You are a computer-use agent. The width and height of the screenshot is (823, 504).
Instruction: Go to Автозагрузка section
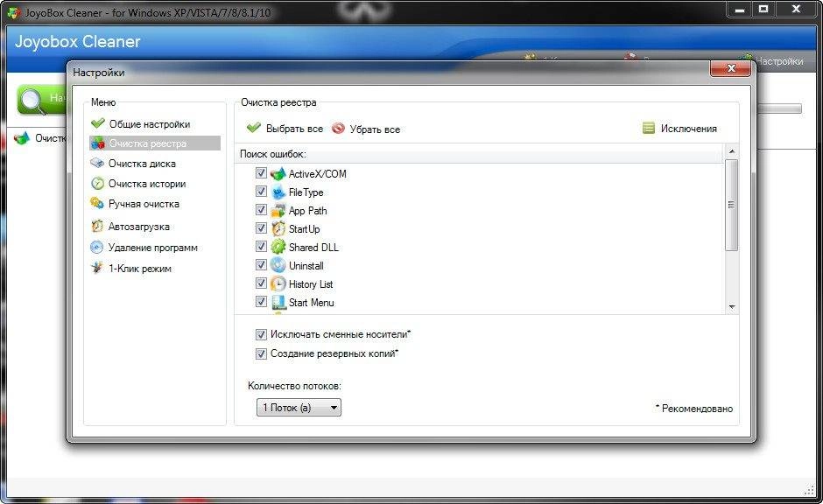(x=139, y=227)
